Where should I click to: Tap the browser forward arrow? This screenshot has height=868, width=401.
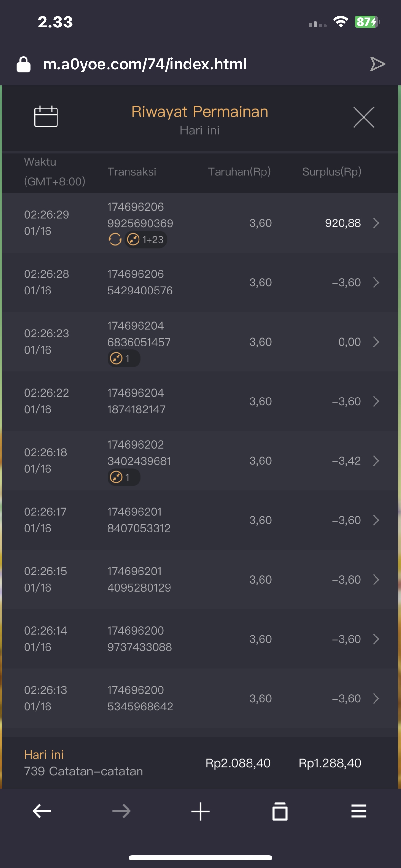(121, 811)
